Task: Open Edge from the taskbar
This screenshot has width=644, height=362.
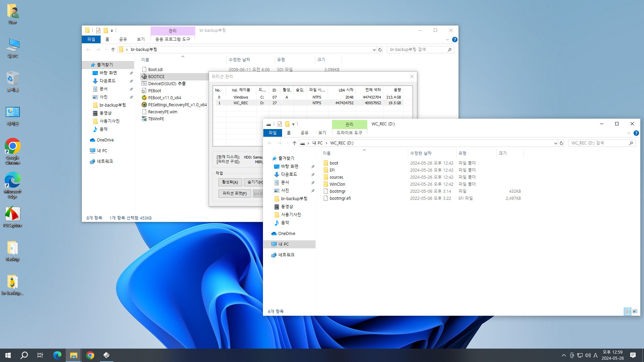Action: click(x=57, y=355)
